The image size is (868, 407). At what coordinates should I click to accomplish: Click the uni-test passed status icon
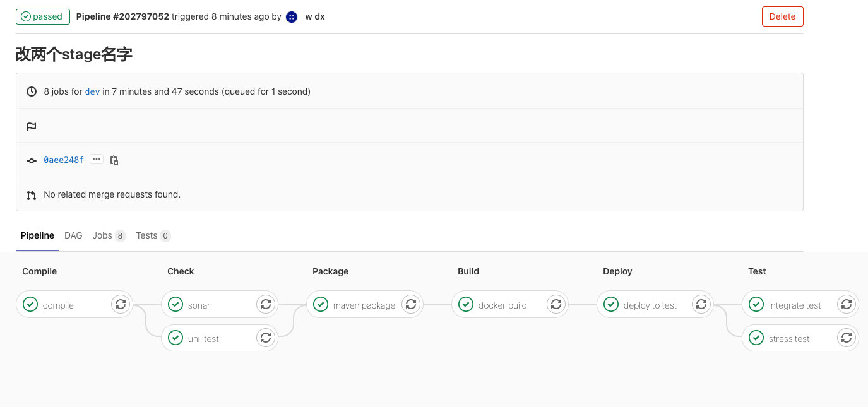coord(175,338)
